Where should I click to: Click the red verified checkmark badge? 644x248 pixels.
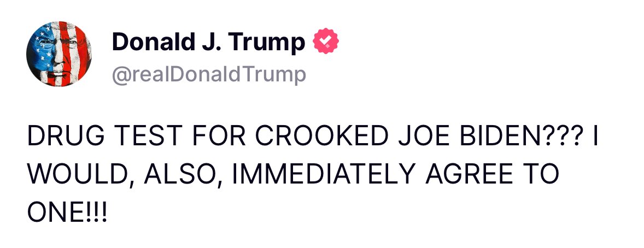click(x=325, y=42)
